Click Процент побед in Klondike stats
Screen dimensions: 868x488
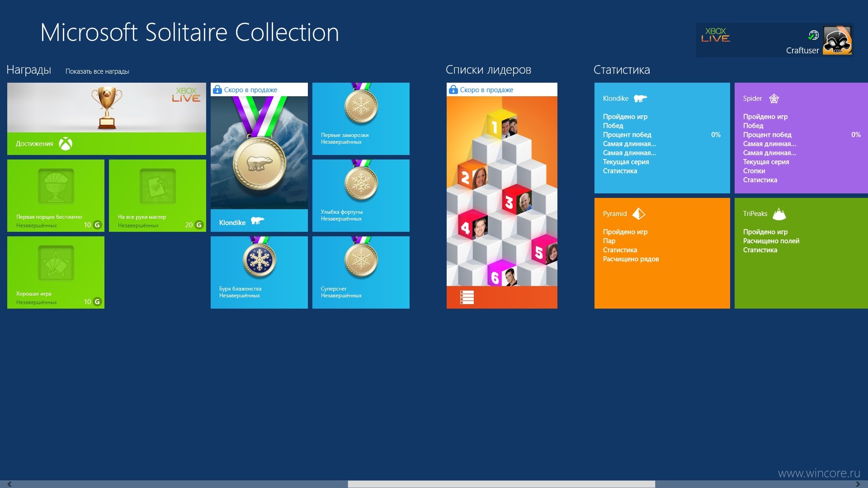pyautogui.click(x=627, y=135)
